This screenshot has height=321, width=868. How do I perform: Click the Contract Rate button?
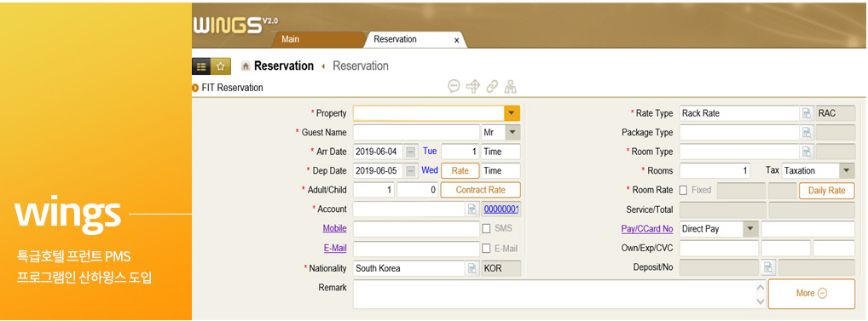[481, 190]
